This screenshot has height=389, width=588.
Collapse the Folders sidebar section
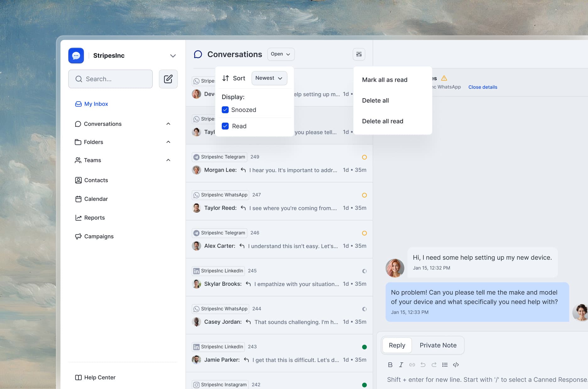(x=168, y=142)
